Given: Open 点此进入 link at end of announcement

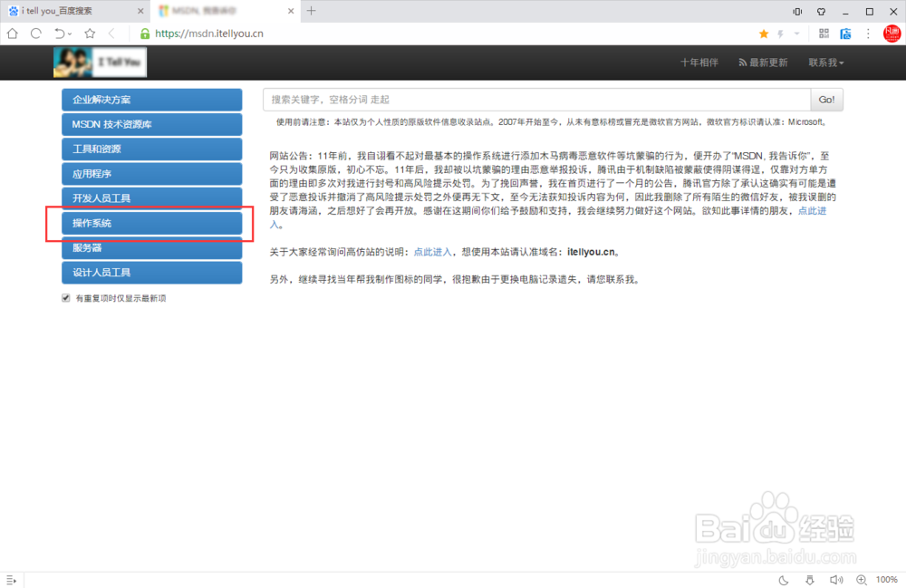Looking at the screenshot, I should (x=812, y=211).
